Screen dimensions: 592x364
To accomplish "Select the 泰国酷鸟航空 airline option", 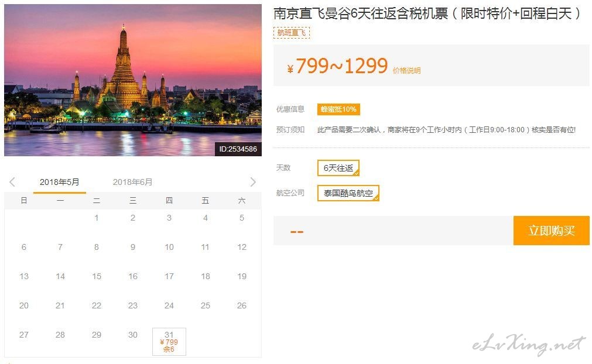I will pos(348,193).
